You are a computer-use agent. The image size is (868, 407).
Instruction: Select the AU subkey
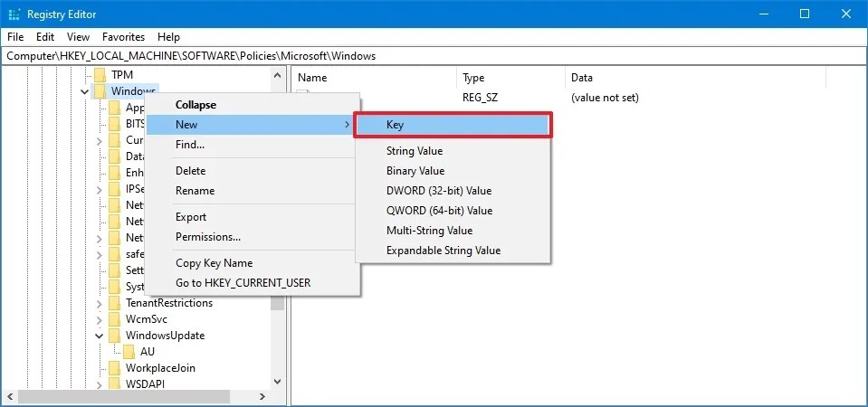click(148, 352)
